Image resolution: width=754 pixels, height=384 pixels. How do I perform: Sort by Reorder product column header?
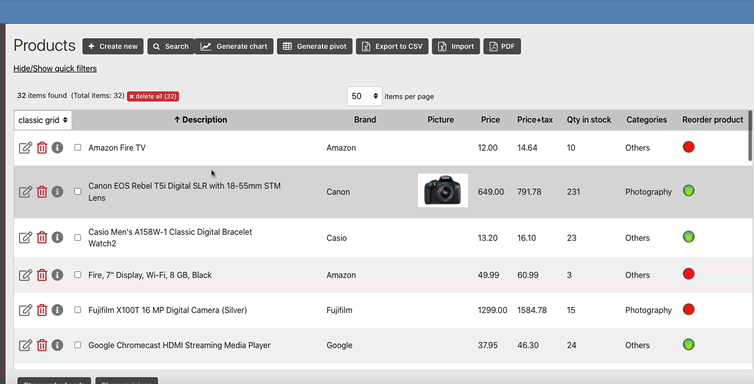(713, 120)
